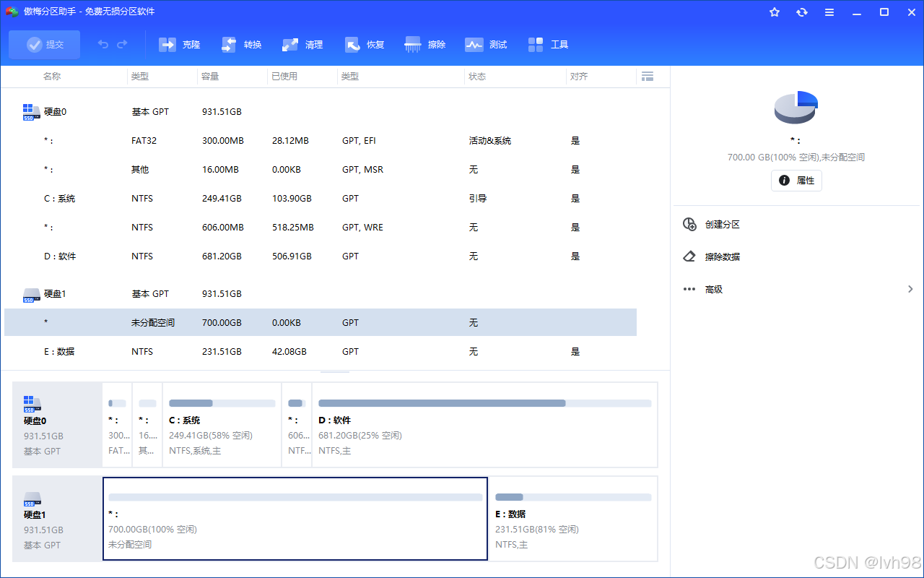924x578 pixels.
Task: Select the E: 数据 partition row
Action: tap(321, 352)
